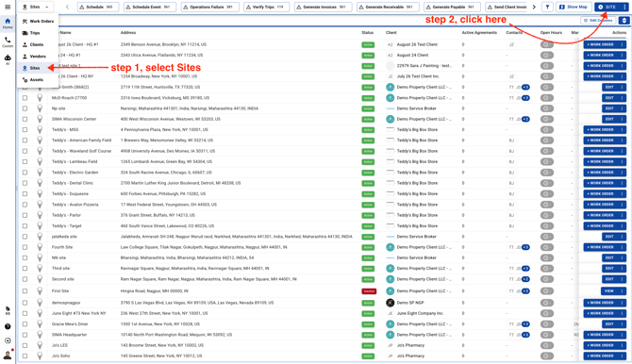
Task: Open the user profile avatar
Action: [8, 355]
